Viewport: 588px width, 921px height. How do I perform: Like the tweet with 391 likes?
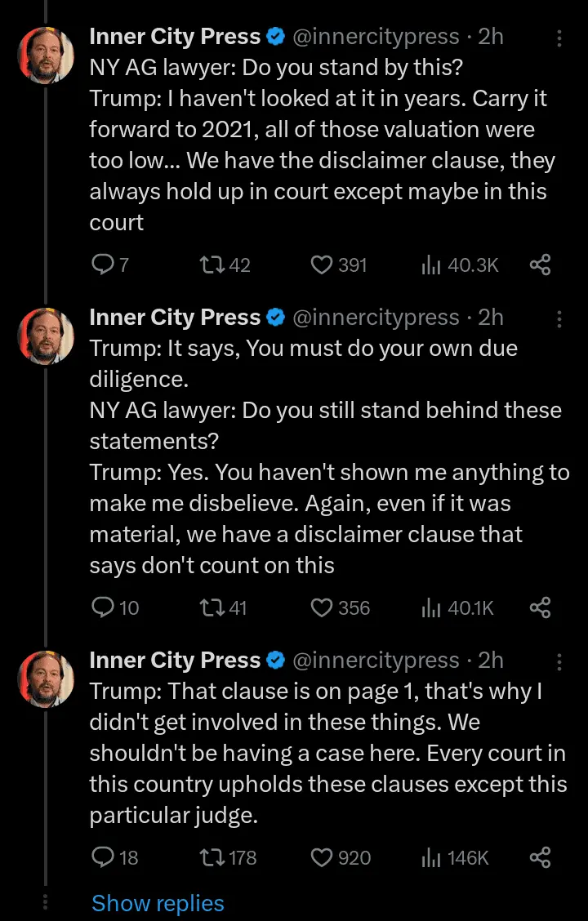point(323,265)
